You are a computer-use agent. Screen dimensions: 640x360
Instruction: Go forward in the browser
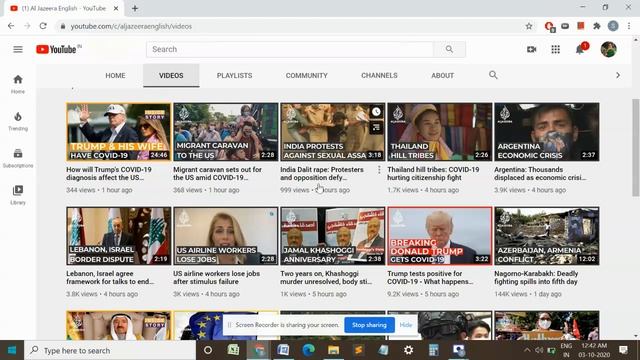coord(27,26)
